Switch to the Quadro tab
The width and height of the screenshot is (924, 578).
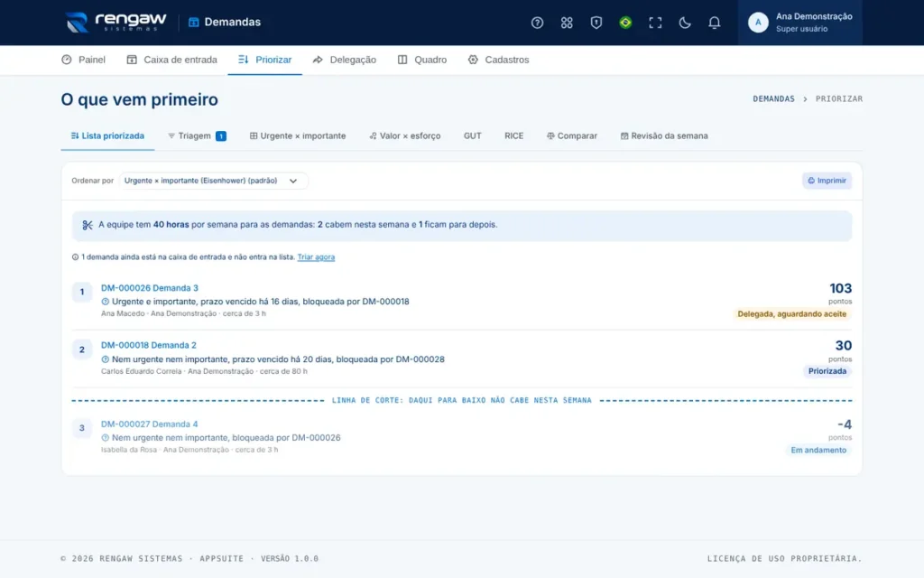pos(422,60)
